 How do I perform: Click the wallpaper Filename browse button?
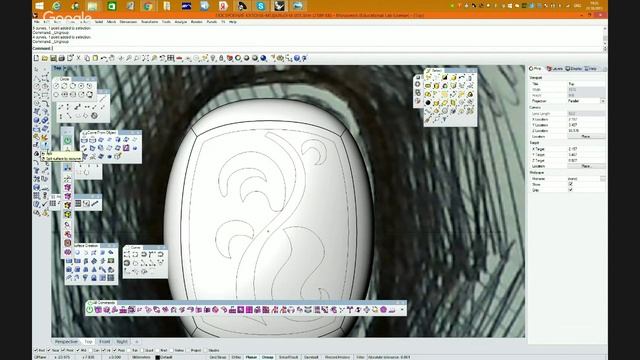602,179
